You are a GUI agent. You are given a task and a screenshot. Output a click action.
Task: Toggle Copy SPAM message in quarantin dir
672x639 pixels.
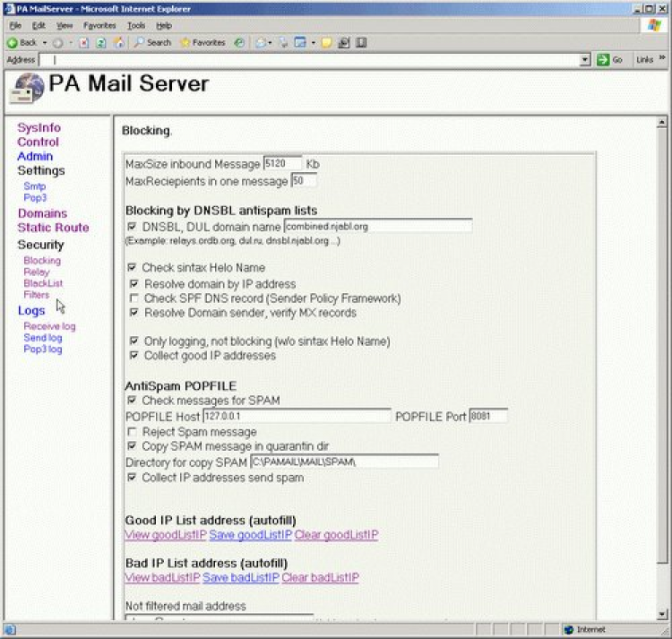click(132, 446)
